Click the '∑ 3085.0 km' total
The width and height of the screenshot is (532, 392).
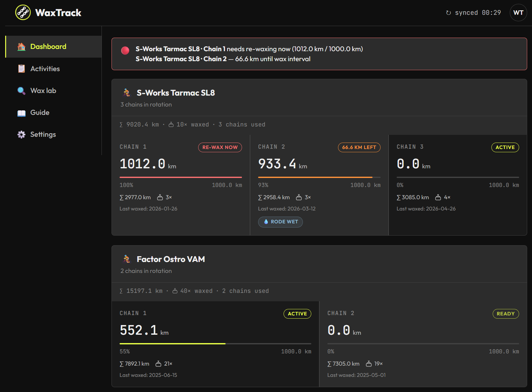(x=413, y=197)
